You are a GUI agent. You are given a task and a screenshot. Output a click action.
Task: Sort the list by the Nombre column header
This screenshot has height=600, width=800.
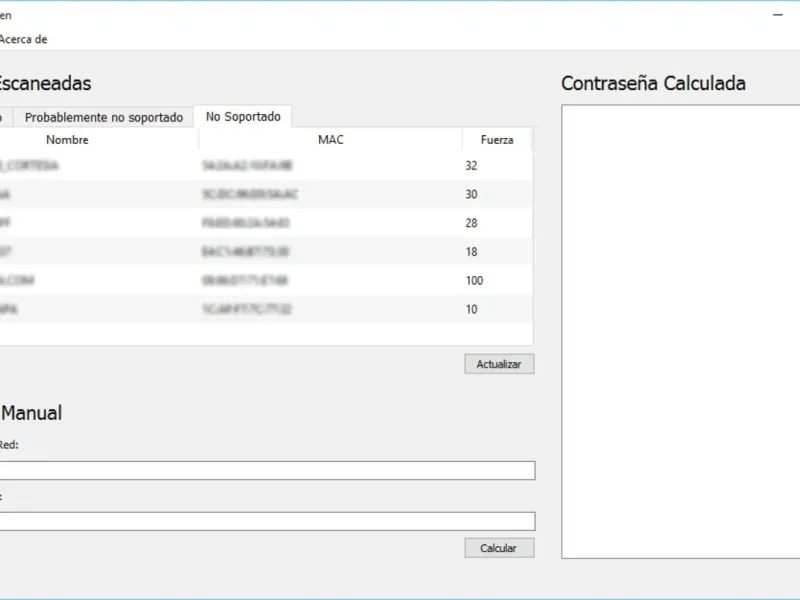[x=67, y=140]
